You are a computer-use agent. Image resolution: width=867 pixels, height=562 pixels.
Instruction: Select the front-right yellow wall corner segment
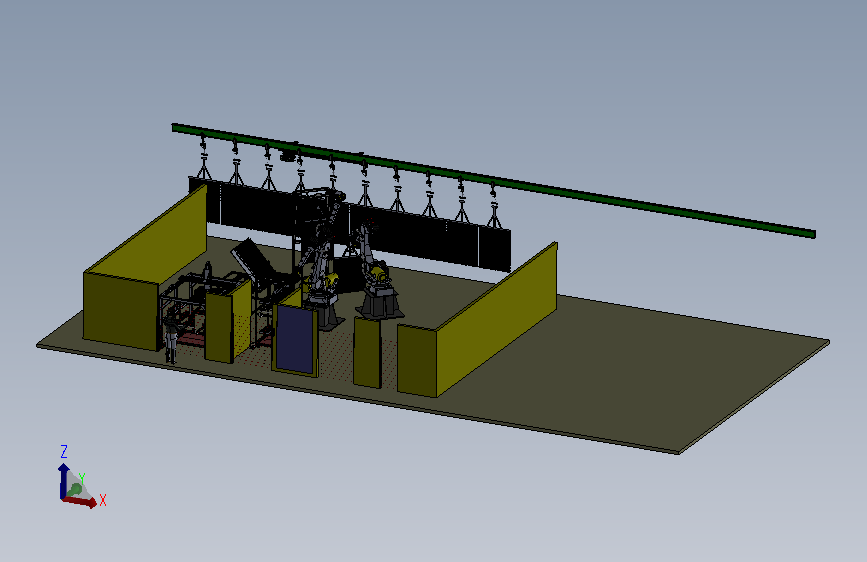pyautogui.click(x=417, y=360)
